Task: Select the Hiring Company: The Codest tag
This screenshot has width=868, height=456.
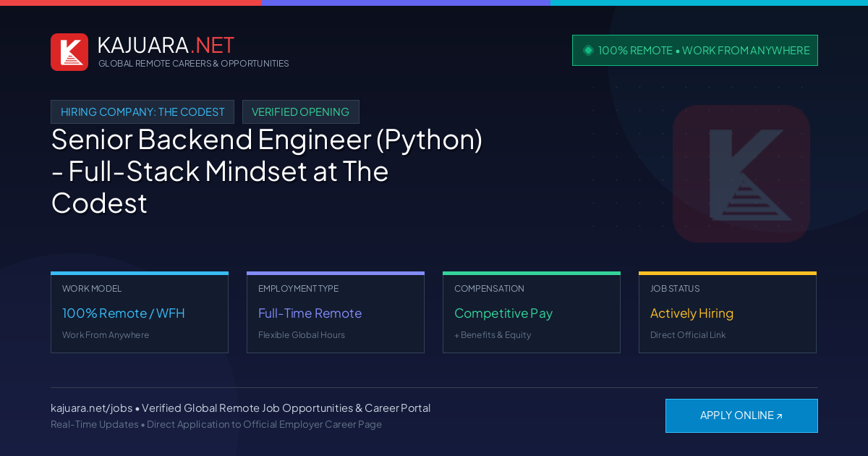Action: (142, 112)
